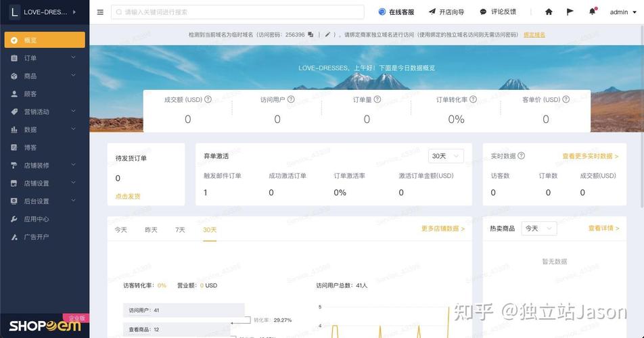Open 查看更多实时数据 link
This screenshot has width=644, height=338.
click(591, 156)
